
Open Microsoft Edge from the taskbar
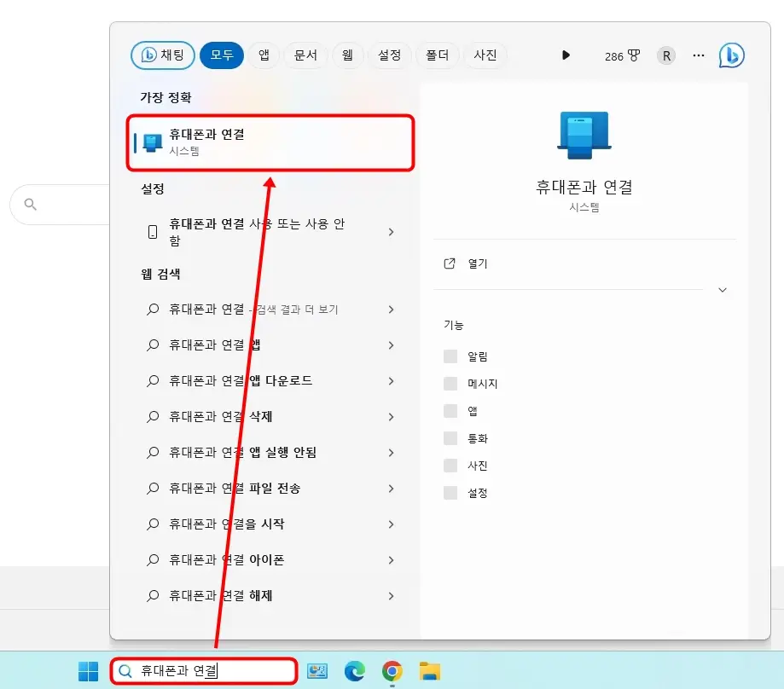point(355,671)
